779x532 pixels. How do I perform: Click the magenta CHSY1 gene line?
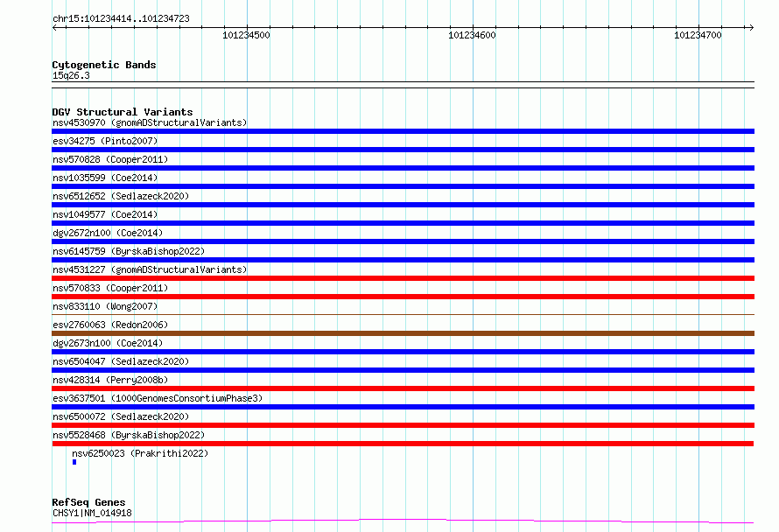coord(403,521)
